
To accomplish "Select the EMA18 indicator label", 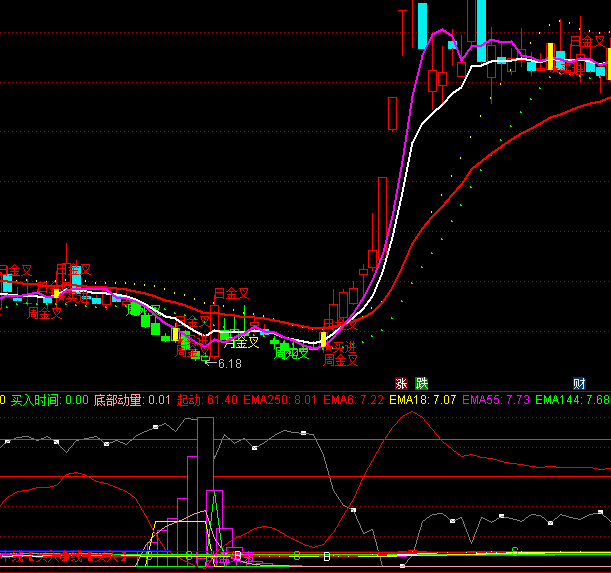I will 408,400.
